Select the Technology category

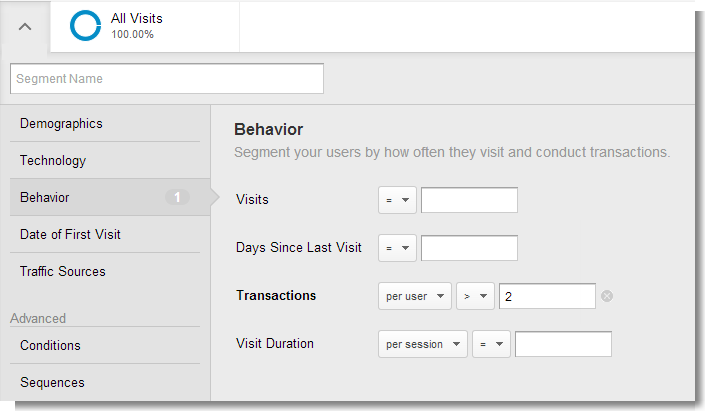click(x=53, y=161)
